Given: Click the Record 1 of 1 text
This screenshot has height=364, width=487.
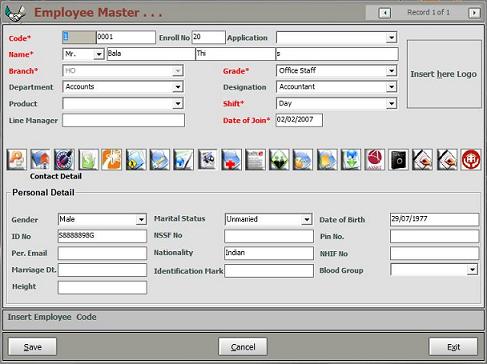Looking at the screenshot, I should pyautogui.click(x=428, y=12).
